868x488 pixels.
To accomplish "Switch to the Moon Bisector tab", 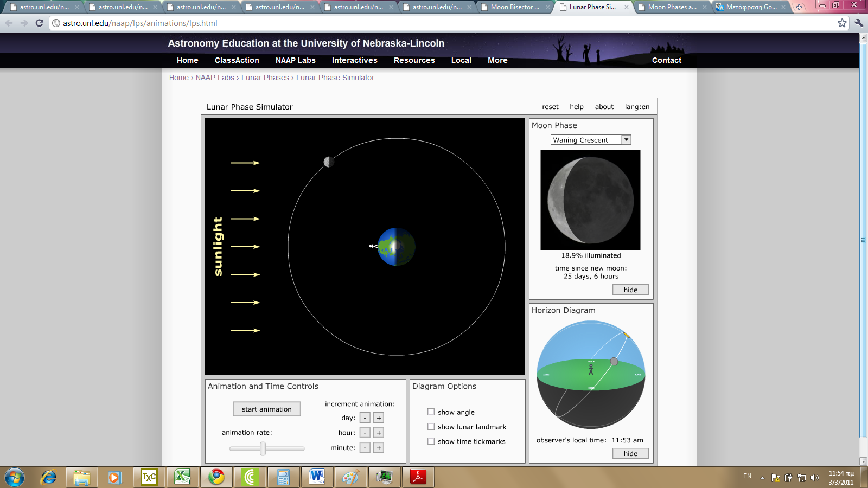I will click(x=514, y=7).
